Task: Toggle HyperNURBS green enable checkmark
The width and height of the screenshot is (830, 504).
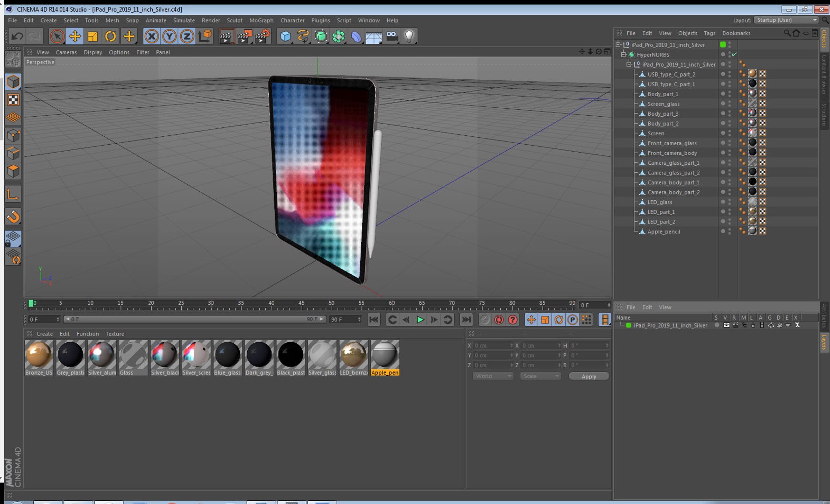Action: tap(734, 55)
